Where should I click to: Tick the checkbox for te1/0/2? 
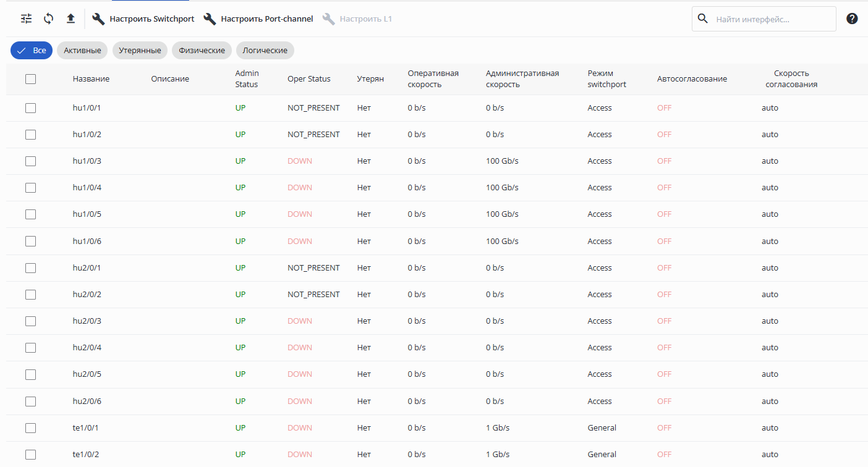30,455
